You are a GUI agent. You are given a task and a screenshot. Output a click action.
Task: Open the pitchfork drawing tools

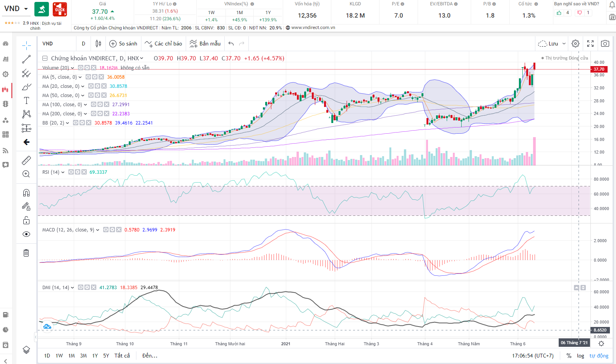click(x=26, y=73)
